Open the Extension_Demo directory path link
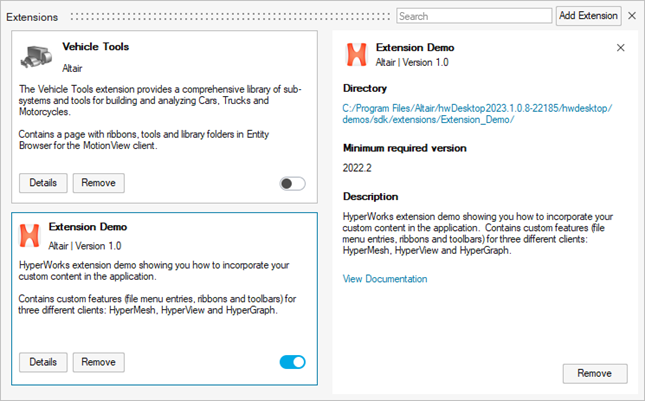Image resolution: width=645 pixels, height=401 pixels. point(477,113)
